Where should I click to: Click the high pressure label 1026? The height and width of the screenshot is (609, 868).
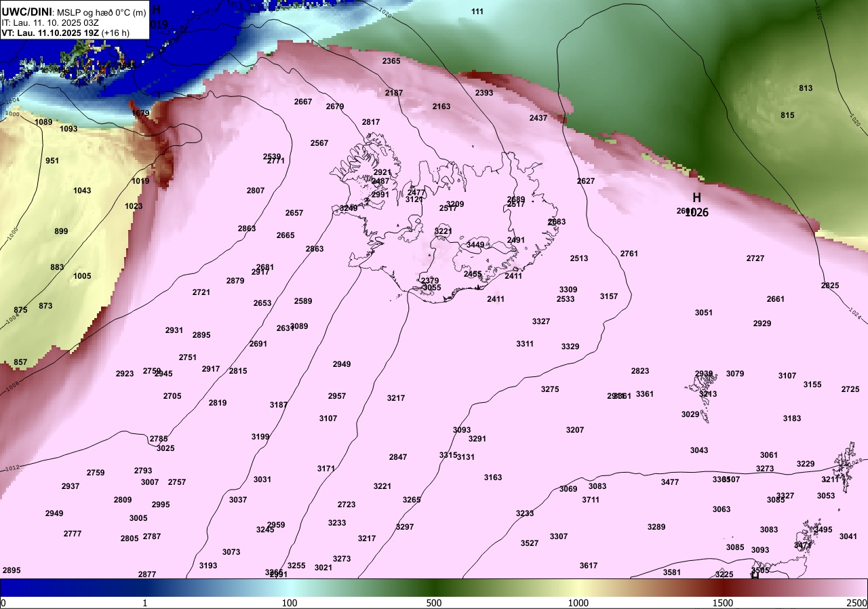pos(696,212)
